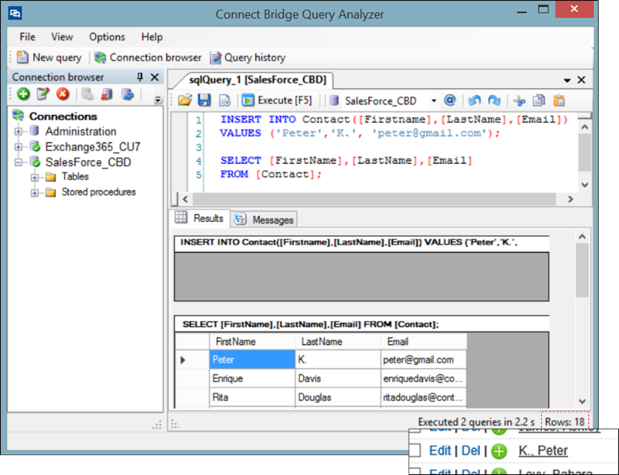Click the cut scissors icon

(x=519, y=100)
